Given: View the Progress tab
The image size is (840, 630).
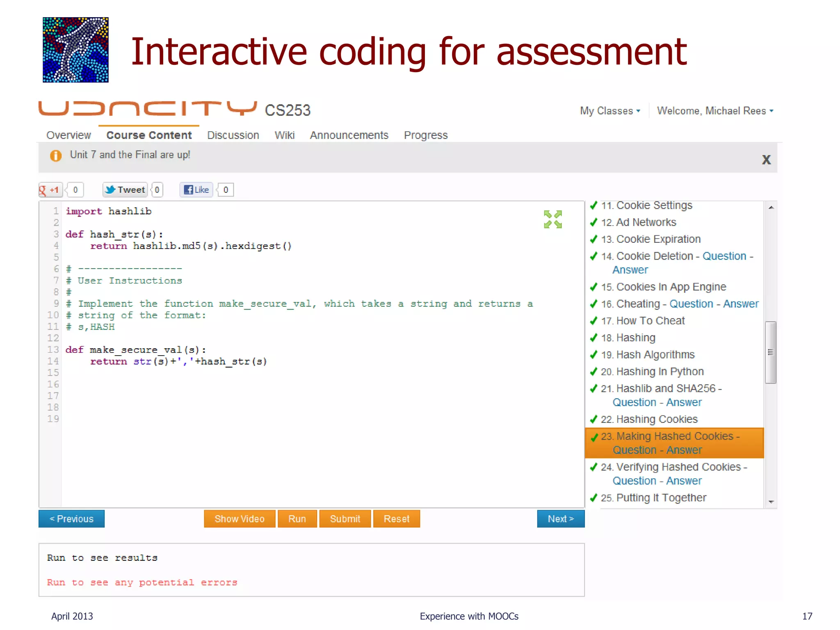Looking at the screenshot, I should (426, 135).
